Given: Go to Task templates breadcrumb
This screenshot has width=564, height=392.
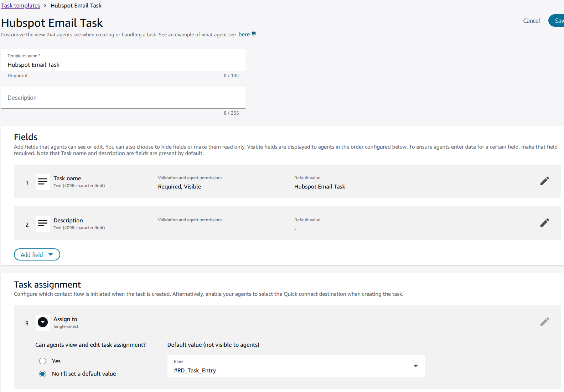Looking at the screenshot, I should pos(21,6).
